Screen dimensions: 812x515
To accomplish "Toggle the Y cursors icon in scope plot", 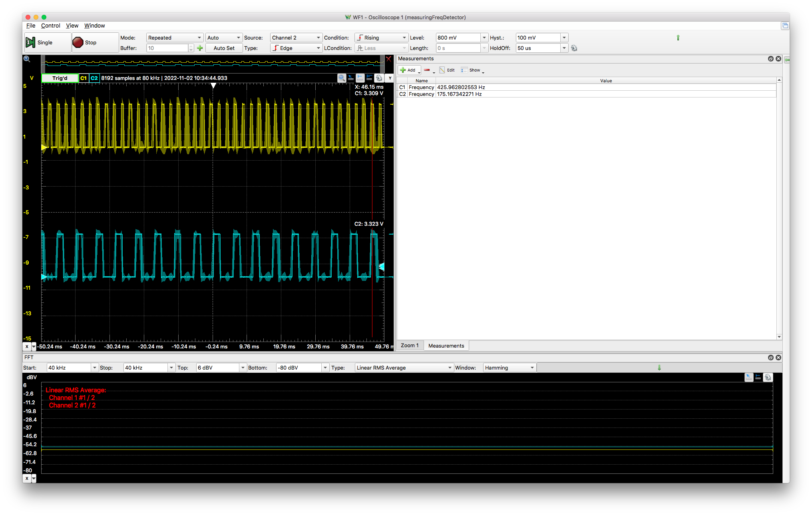I will pyautogui.click(x=369, y=78).
